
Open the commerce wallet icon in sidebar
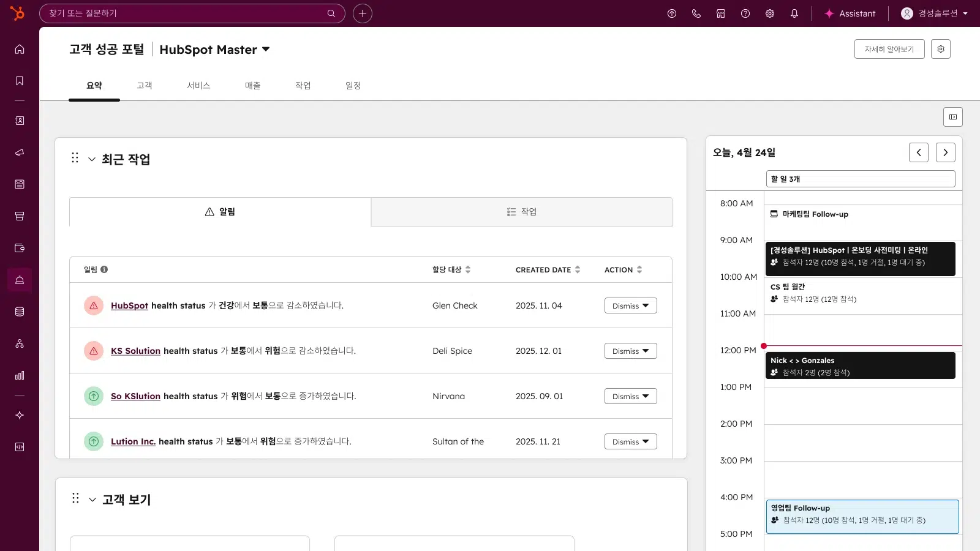20,248
